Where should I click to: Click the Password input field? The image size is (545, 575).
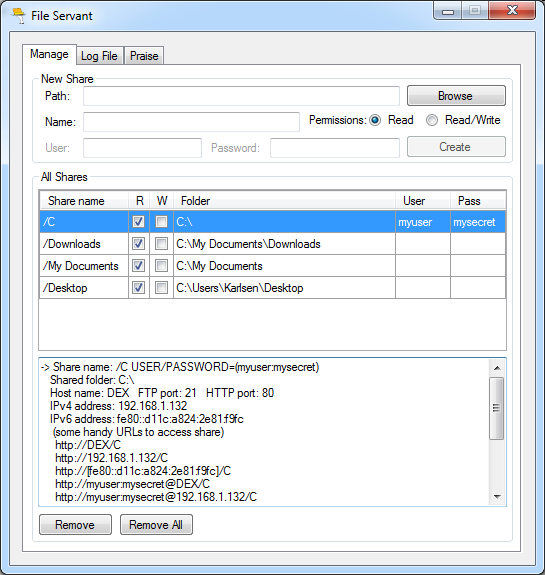click(335, 148)
